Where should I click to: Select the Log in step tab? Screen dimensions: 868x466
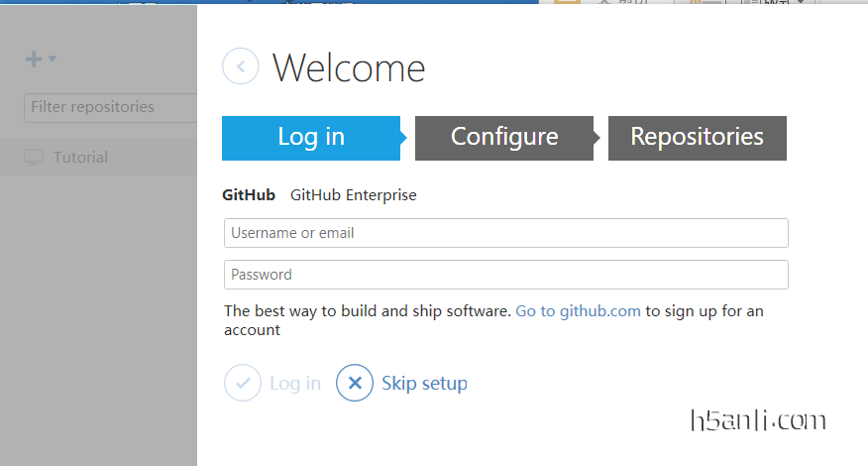(x=311, y=138)
